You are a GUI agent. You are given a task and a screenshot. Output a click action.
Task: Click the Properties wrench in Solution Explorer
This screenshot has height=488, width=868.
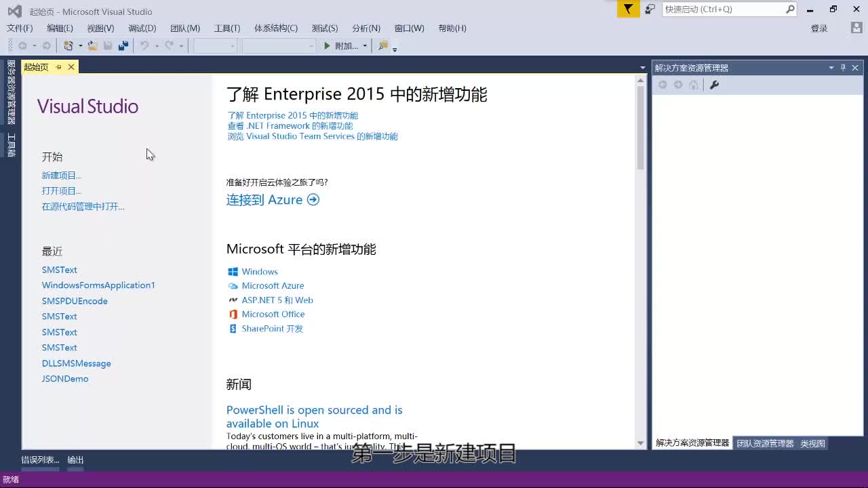point(714,85)
